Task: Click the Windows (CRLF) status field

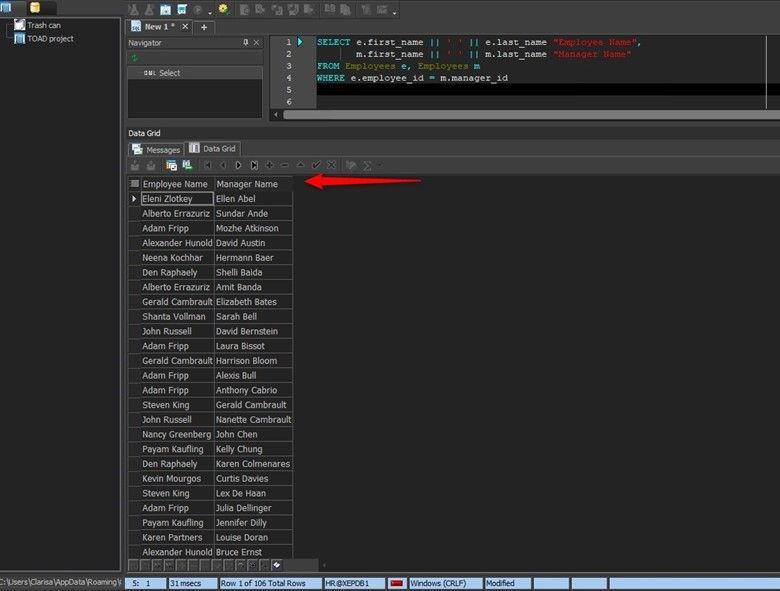Action: (445, 583)
